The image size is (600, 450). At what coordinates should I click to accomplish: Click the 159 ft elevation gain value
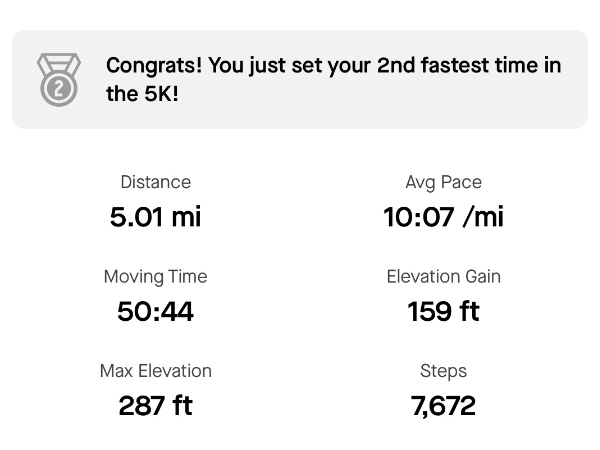click(443, 311)
